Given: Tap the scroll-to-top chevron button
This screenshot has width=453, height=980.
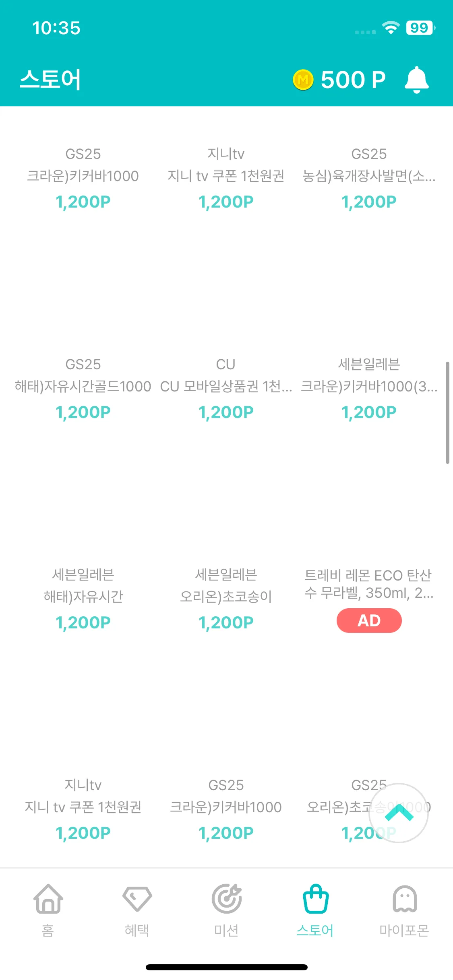Looking at the screenshot, I should [399, 813].
